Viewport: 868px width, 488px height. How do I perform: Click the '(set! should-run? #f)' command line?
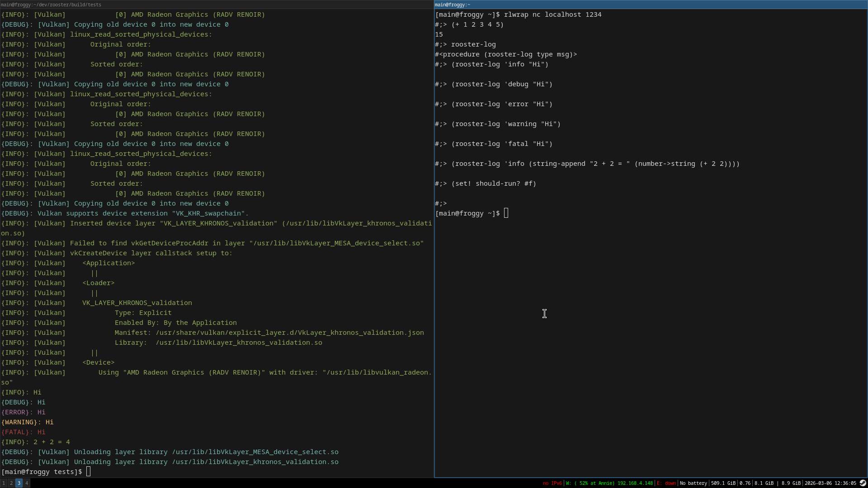click(x=493, y=183)
